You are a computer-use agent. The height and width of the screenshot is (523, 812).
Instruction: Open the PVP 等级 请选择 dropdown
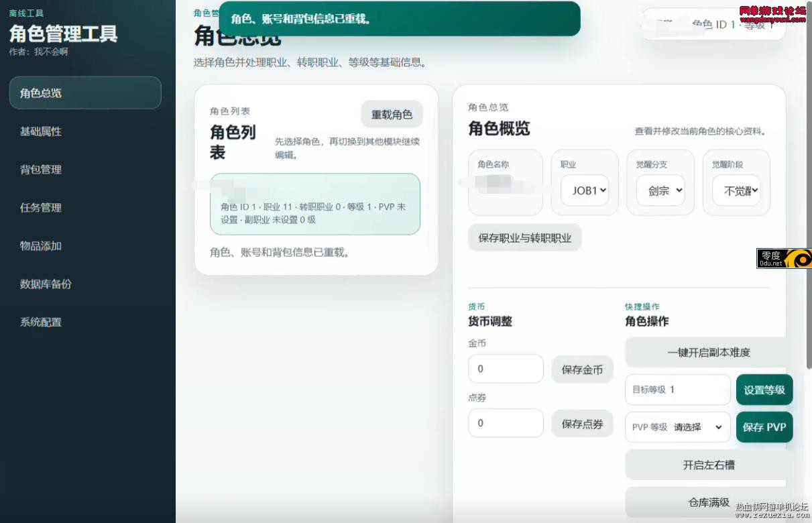pos(678,427)
